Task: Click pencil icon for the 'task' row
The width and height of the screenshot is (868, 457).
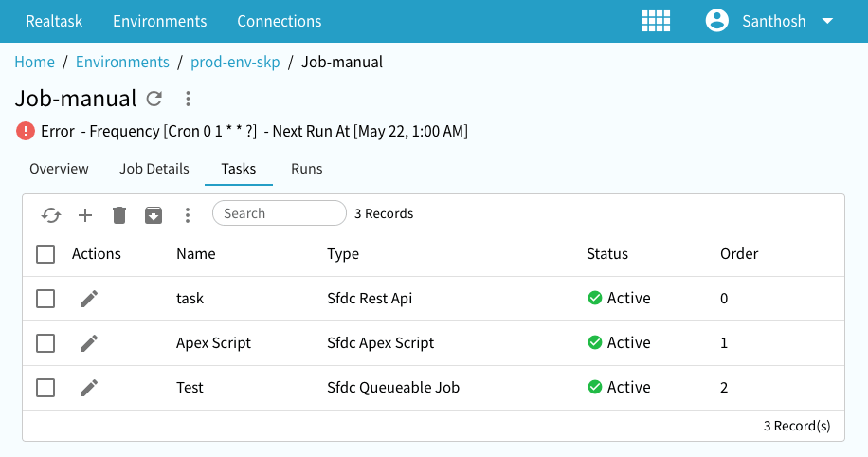Action: point(89,299)
